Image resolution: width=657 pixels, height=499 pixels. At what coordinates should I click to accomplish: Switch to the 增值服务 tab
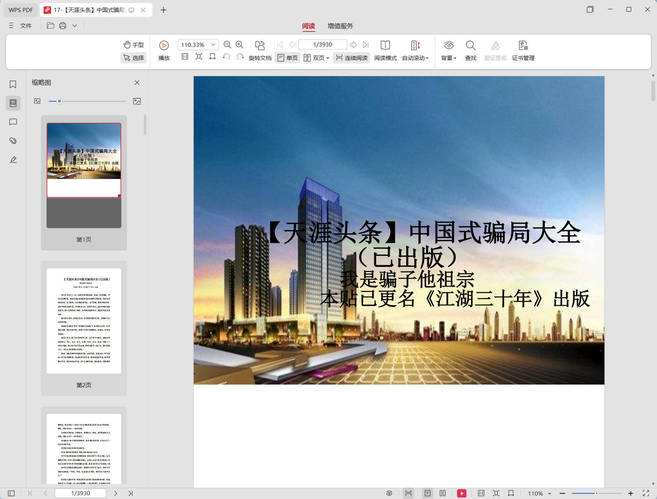(x=340, y=25)
